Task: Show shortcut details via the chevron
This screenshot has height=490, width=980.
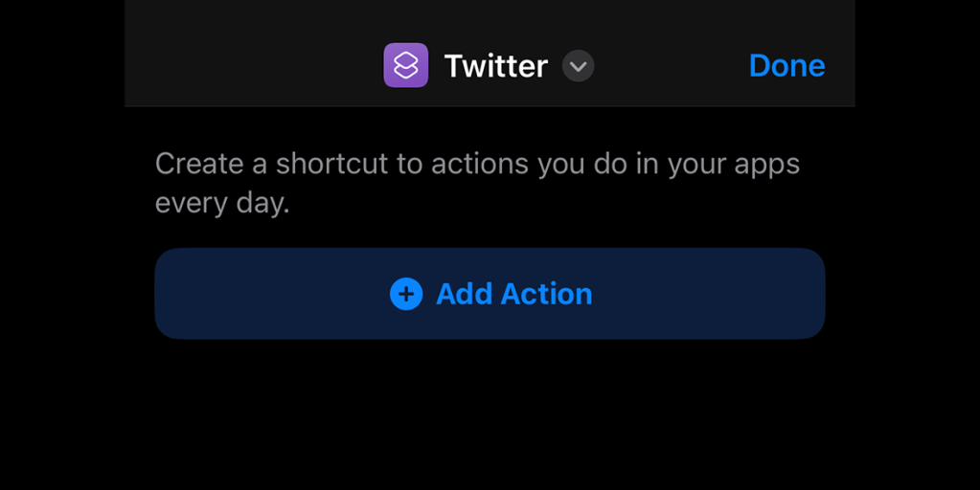Action: click(578, 66)
